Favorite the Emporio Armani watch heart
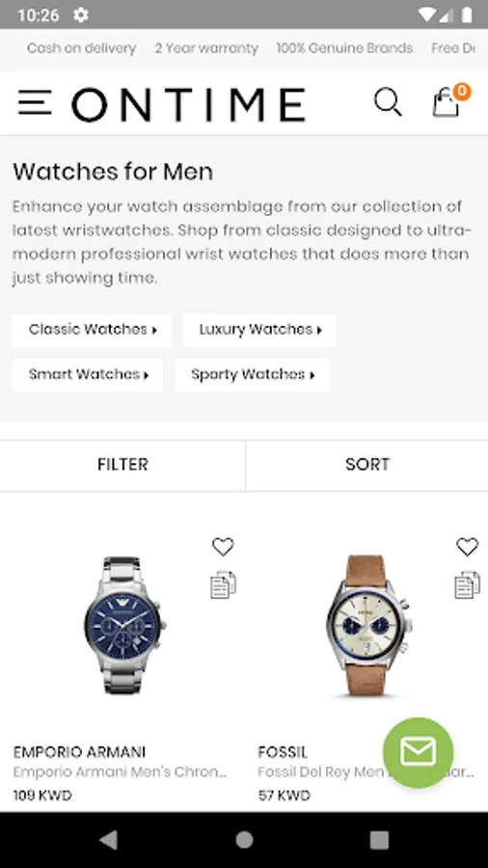Screen dimensions: 488x868 tap(223, 547)
